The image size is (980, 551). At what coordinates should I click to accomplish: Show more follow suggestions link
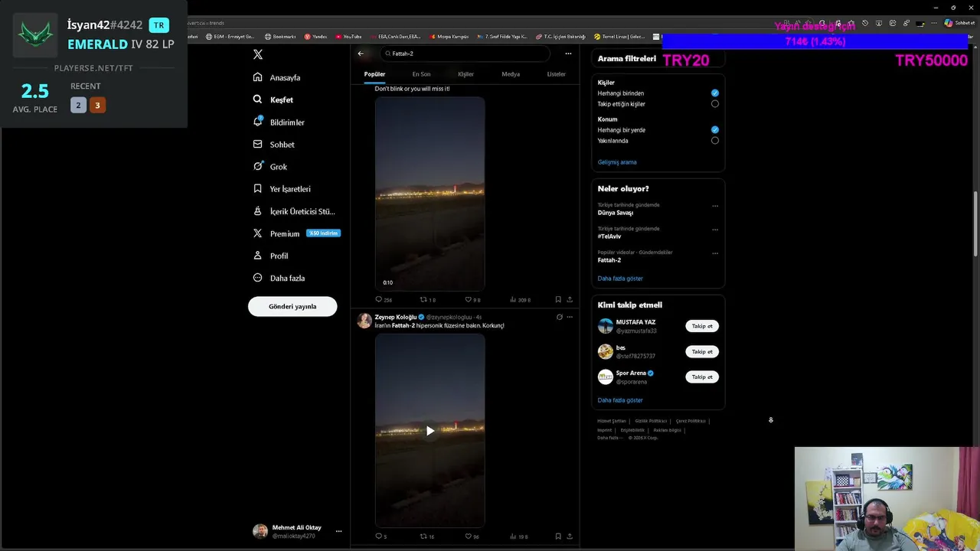pos(620,400)
